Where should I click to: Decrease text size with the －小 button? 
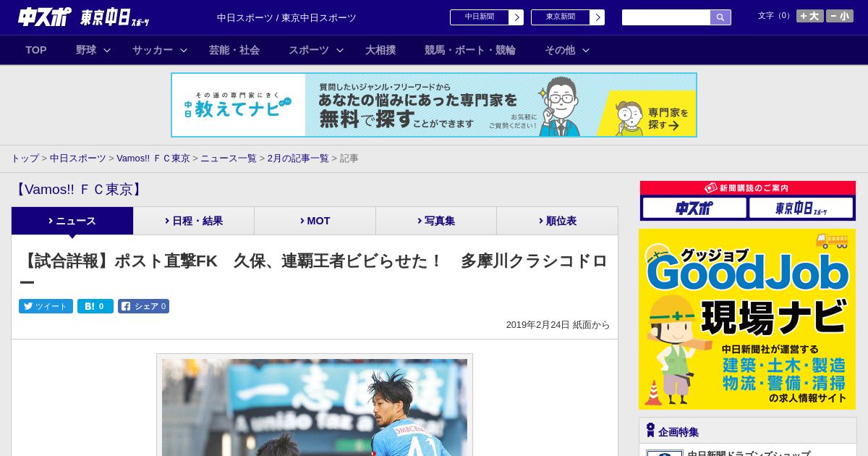tap(840, 16)
